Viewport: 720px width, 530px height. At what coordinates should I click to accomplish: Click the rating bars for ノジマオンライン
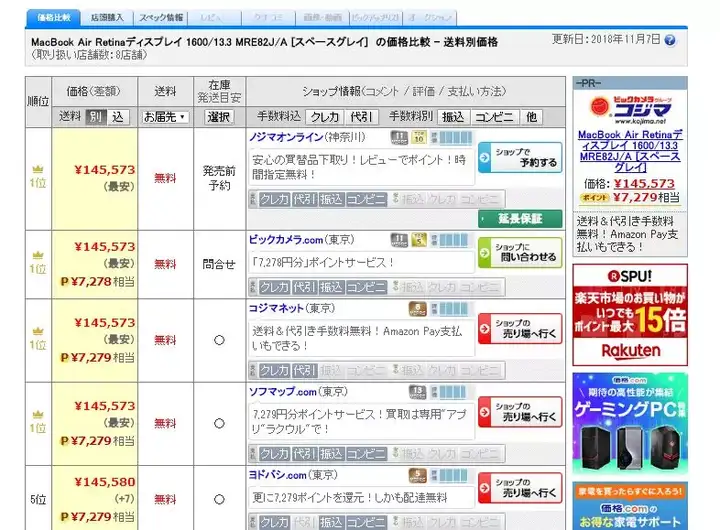456,137
